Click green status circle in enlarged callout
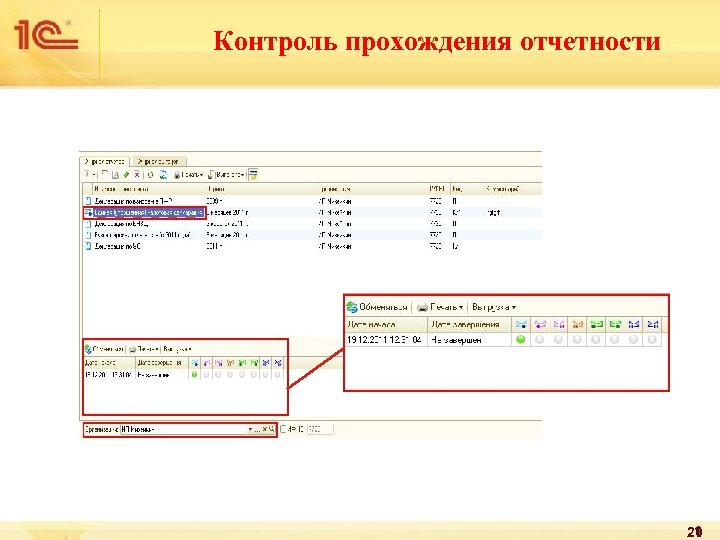720x540 pixels. tap(521, 340)
